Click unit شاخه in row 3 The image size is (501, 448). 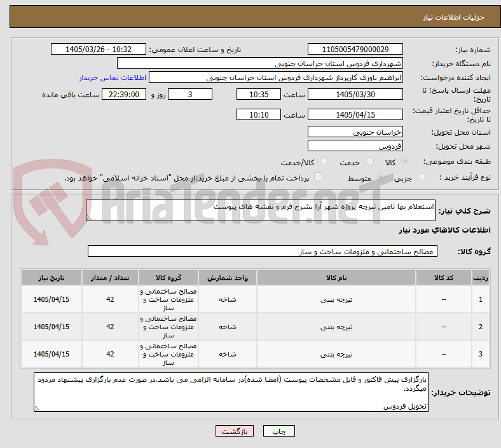[228, 354]
